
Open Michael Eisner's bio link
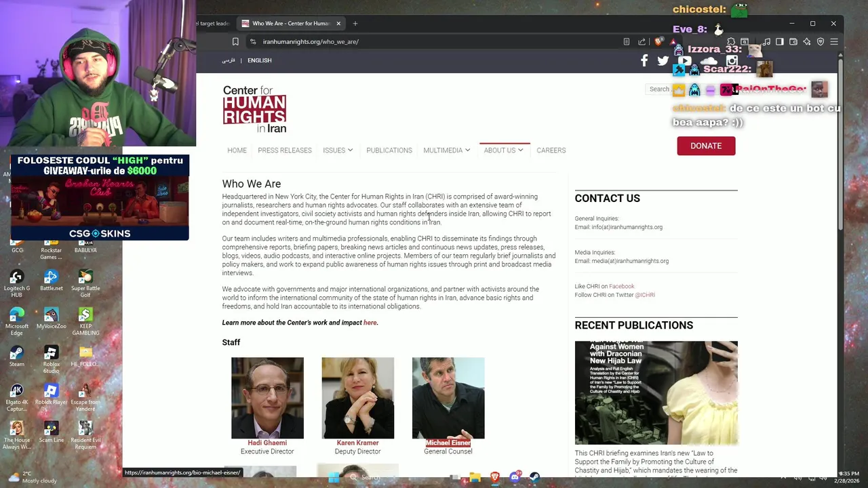point(448,443)
